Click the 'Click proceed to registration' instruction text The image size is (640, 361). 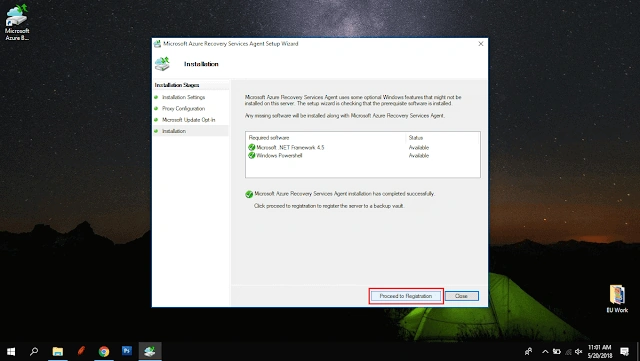tap(329, 206)
